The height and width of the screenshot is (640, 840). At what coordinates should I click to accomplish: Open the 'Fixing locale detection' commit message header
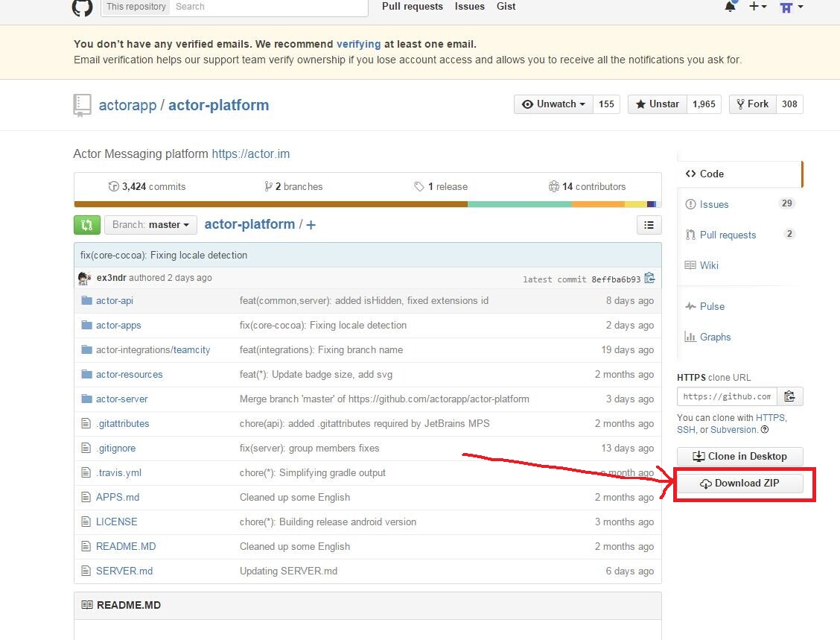click(x=163, y=255)
